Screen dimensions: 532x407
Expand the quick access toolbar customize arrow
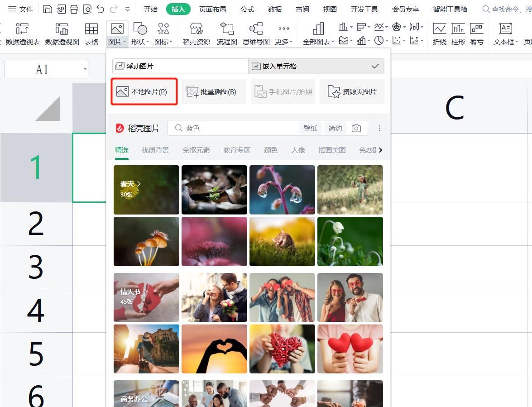click(128, 10)
